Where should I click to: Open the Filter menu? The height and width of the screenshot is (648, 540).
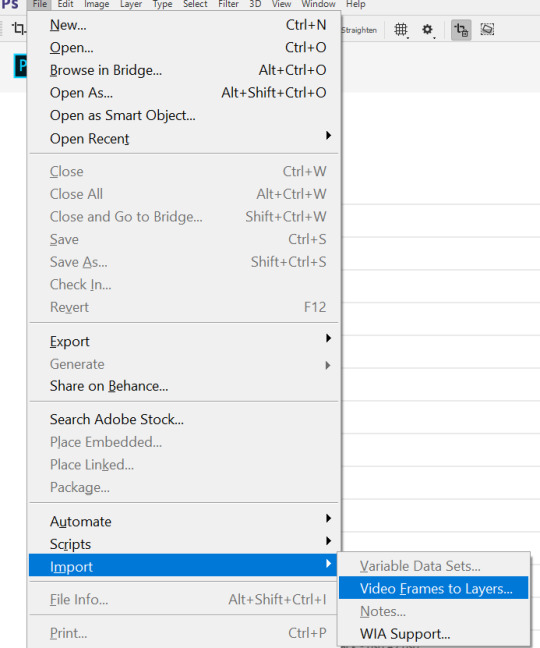(x=228, y=4)
